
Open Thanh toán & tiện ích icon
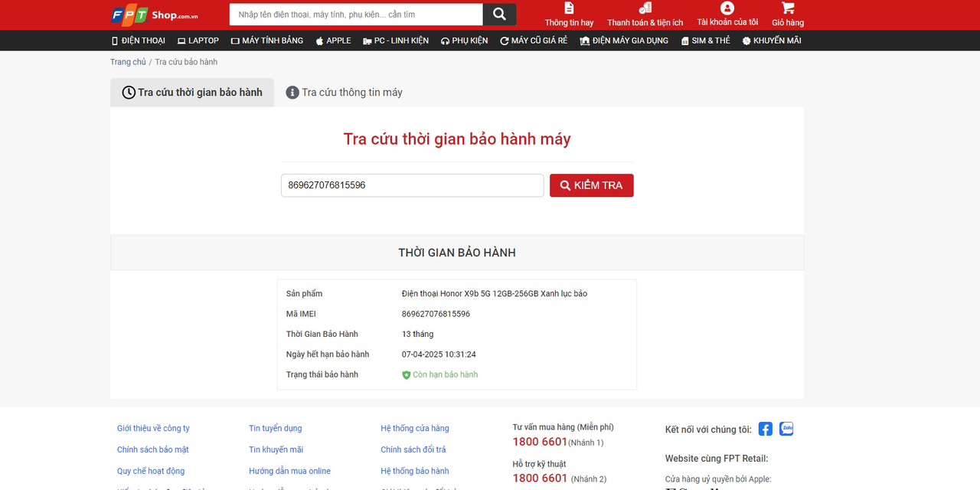click(645, 8)
